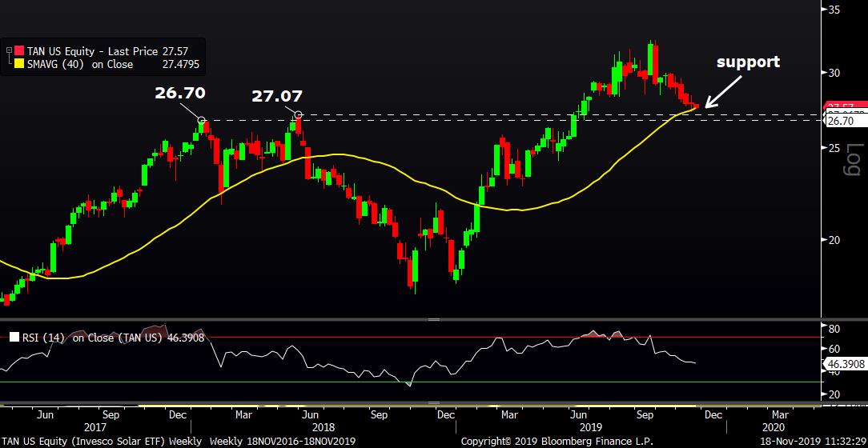Click green oversold line in RSI panel
This screenshot has width=868, height=448.
410,382
